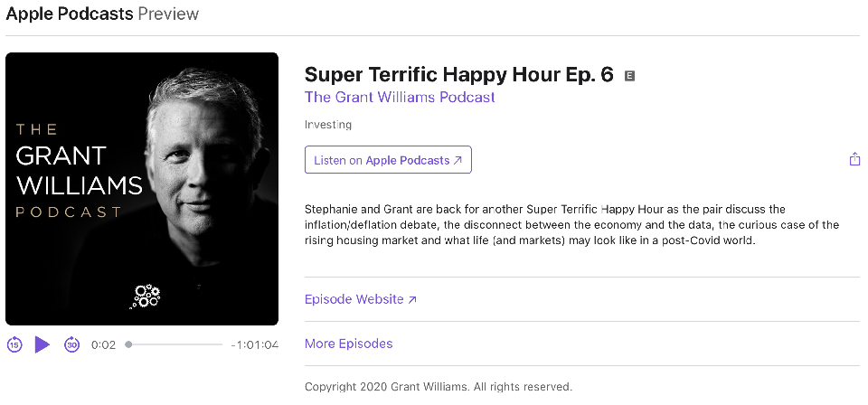Click the Apple Podcasts header title
The height and width of the screenshot is (405, 868).
click(70, 14)
